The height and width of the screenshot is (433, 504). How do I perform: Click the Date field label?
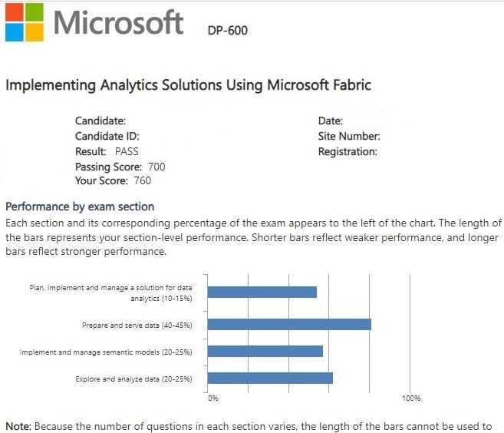[330, 121]
